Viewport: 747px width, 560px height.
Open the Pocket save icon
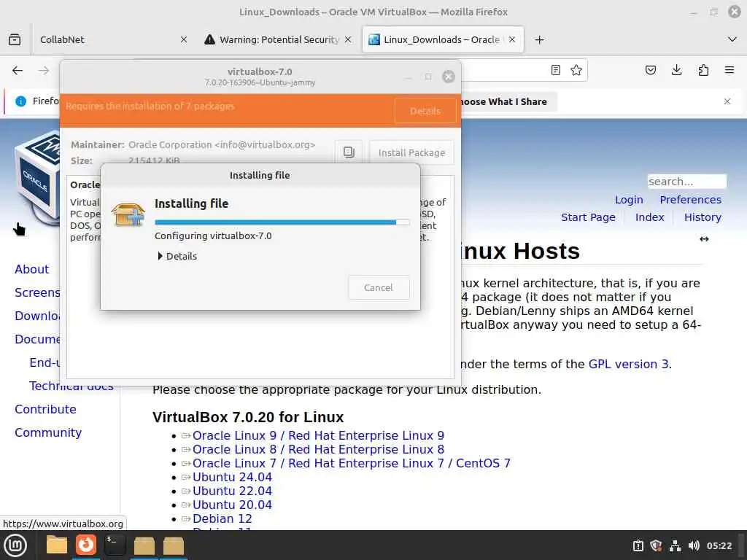(650, 71)
